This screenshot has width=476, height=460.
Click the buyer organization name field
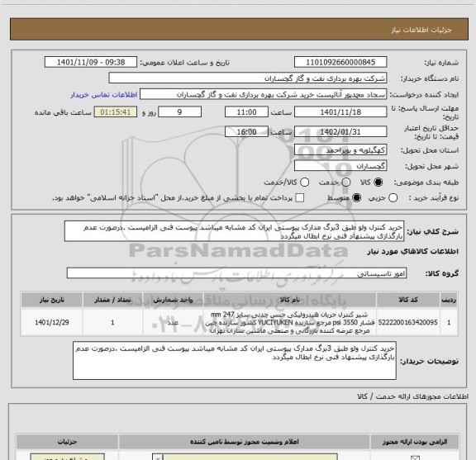pyautogui.click(x=248, y=78)
